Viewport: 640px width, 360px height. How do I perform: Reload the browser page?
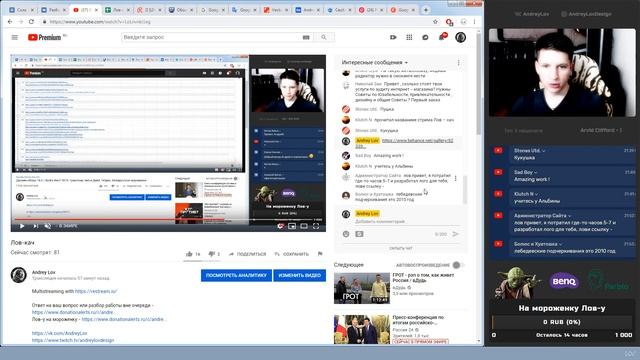(31, 22)
